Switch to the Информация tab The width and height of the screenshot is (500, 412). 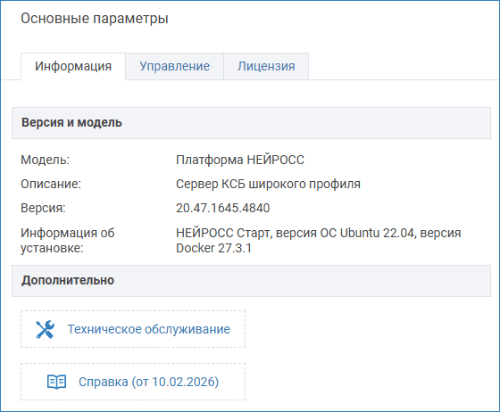73,66
